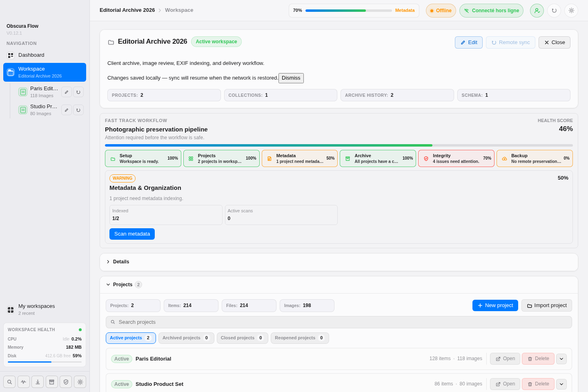Click the refresh icon beside Studio Product Set
This screenshot has width=588, height=392.
(78, 110)
